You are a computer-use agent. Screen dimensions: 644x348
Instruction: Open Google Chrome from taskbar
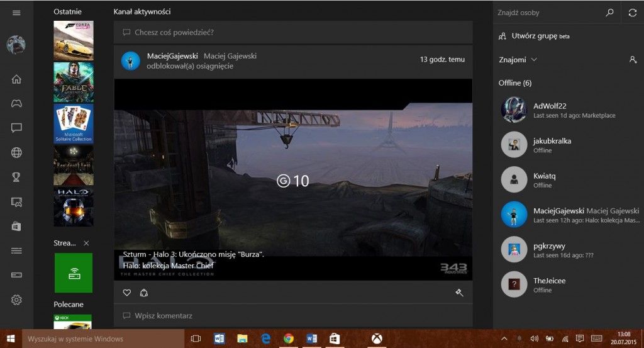point(289,339)
